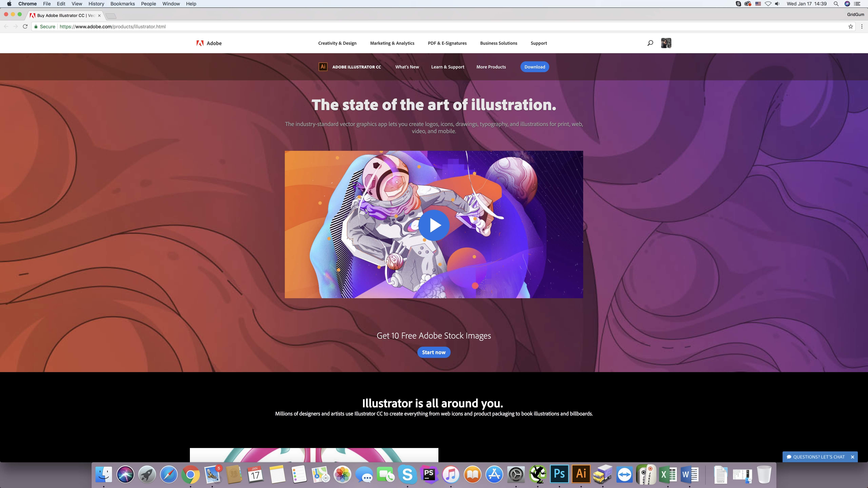The width and height of the screenshot is (868, 488).
Task: Open the user profile avatar
Action: click(666, 43)
